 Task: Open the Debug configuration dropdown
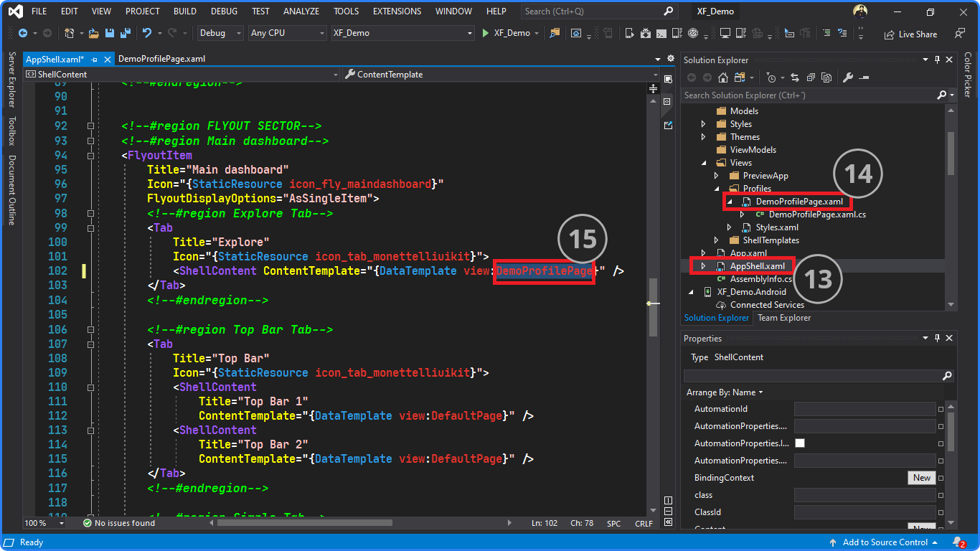click(221, 33)
